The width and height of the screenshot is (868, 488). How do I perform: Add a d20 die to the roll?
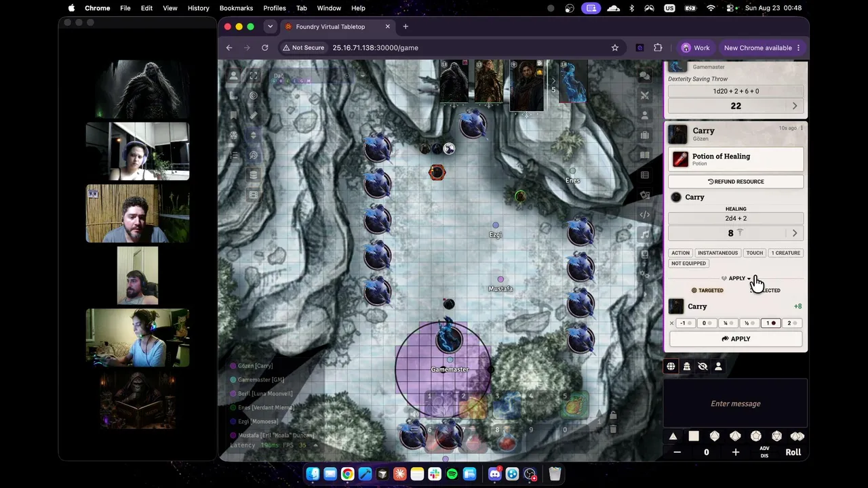pos(776,436)
